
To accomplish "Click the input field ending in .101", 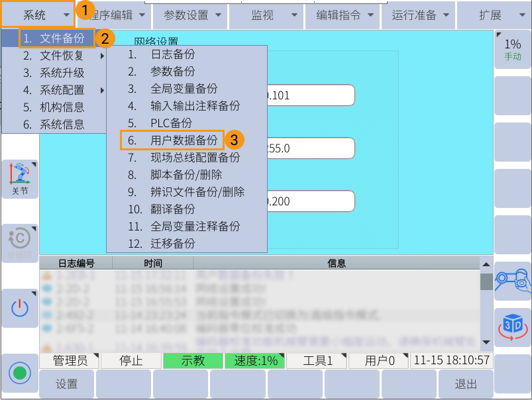I will (311, 95).
